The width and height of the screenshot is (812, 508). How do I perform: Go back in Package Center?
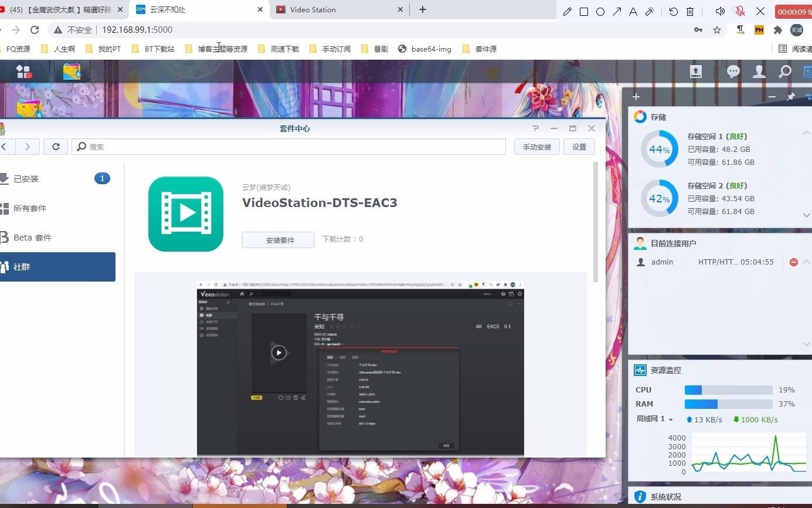[x=5, y=147]
